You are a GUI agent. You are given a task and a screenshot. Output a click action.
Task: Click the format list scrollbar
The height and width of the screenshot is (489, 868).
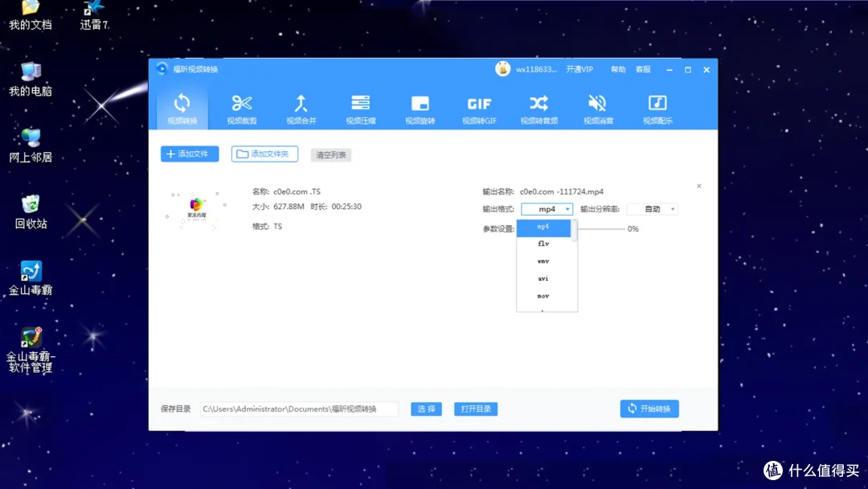pyautogui.click(x=574, y=230)
